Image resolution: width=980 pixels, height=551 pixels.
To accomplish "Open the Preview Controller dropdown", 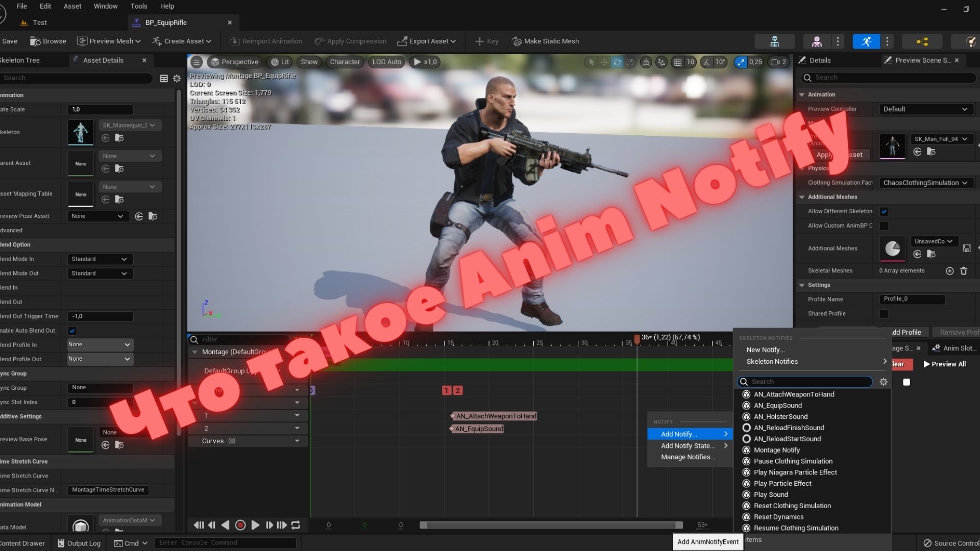I will pyautogui.click(x=925, y=109).
